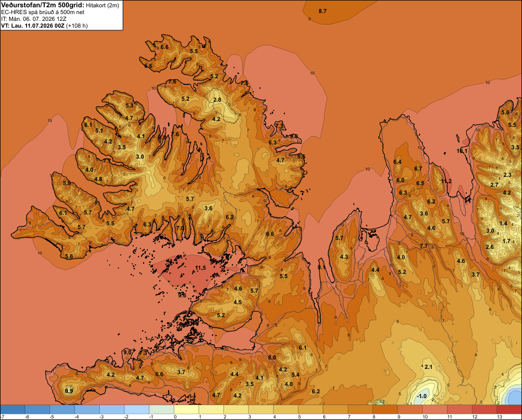Click the 11.5 value in the bay
The height and width of the screenshot is (420, 522).
[x=200, y=268]
